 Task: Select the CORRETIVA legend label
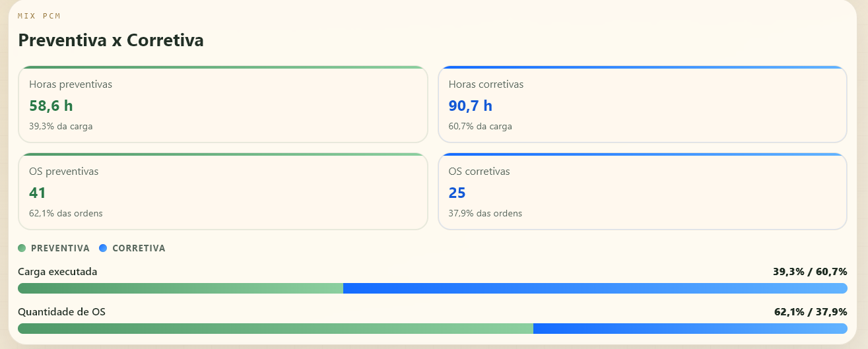click(x=139, y=248)
